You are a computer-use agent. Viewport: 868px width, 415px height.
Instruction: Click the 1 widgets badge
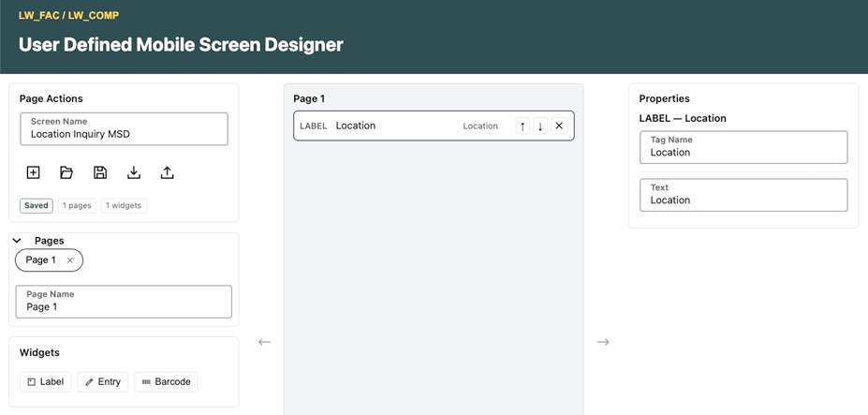coord(124,205)
